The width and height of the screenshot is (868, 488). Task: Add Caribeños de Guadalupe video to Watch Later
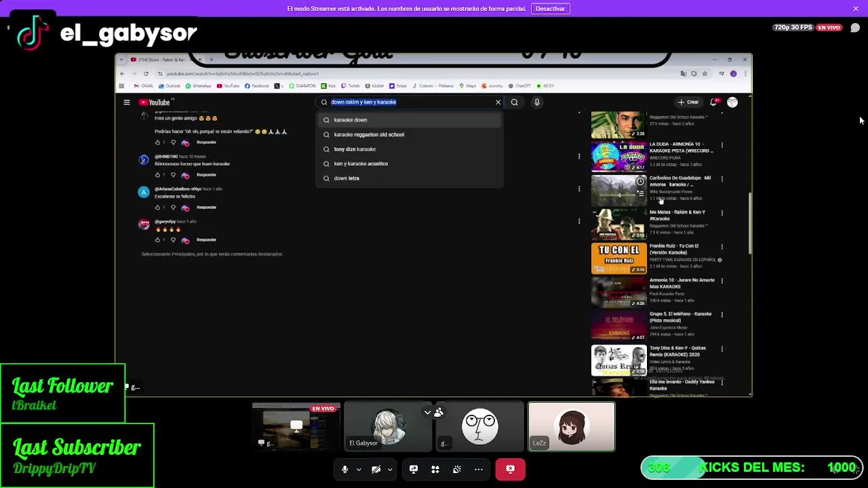[x=640, y=182]
